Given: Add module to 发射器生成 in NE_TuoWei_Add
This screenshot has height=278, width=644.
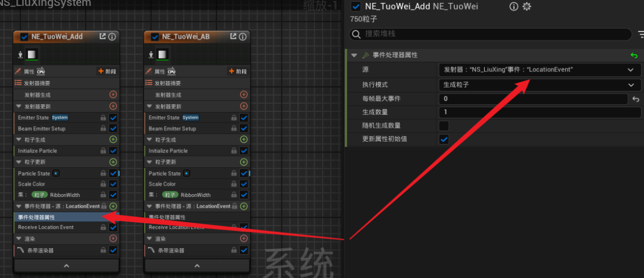Looking at the screenshot, I should tap(113, 95).
